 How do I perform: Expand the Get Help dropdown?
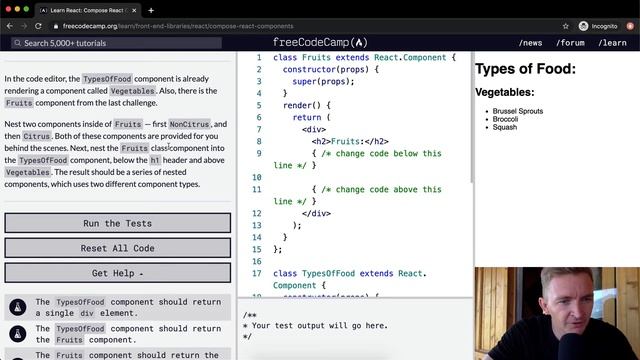pos(118,273)
